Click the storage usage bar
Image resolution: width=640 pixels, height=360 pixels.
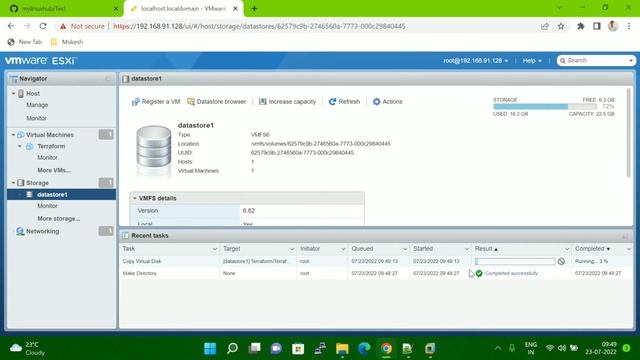(x=545, y=107)
